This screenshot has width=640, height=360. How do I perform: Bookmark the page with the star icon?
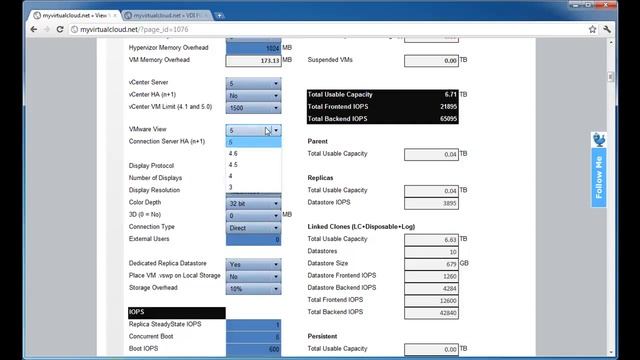(592, 29)
